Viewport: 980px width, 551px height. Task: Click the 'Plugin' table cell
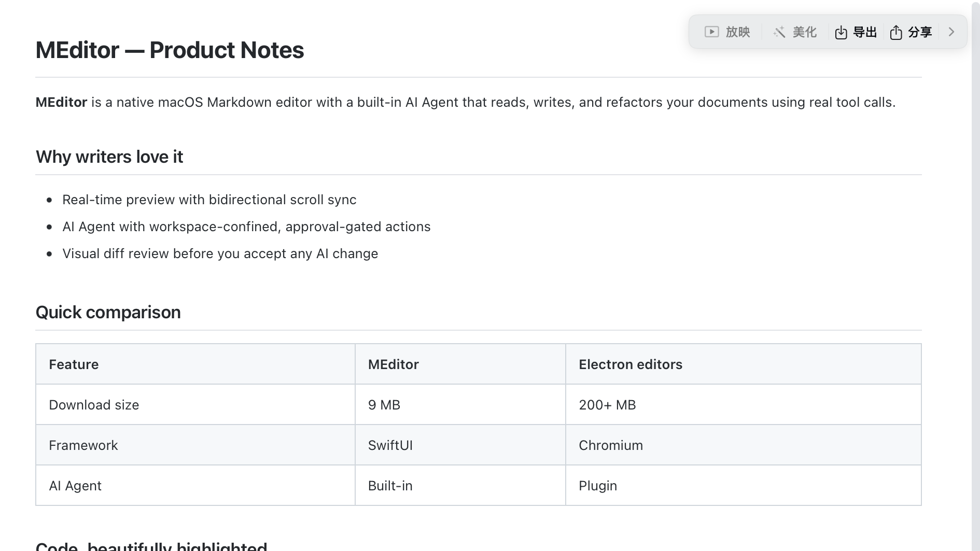tap(744, 486)
